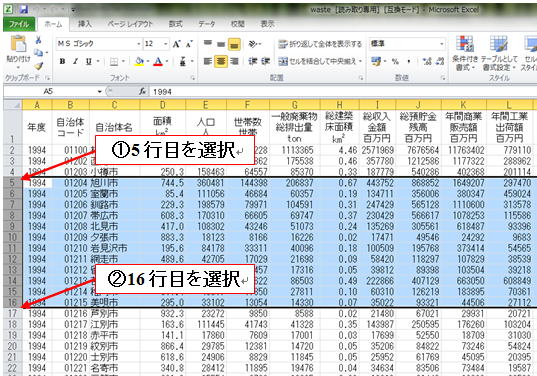The width and height of the screenshot is (537, 376).
Task: Click the Save floppy icon in title bar
Action: 24,9
